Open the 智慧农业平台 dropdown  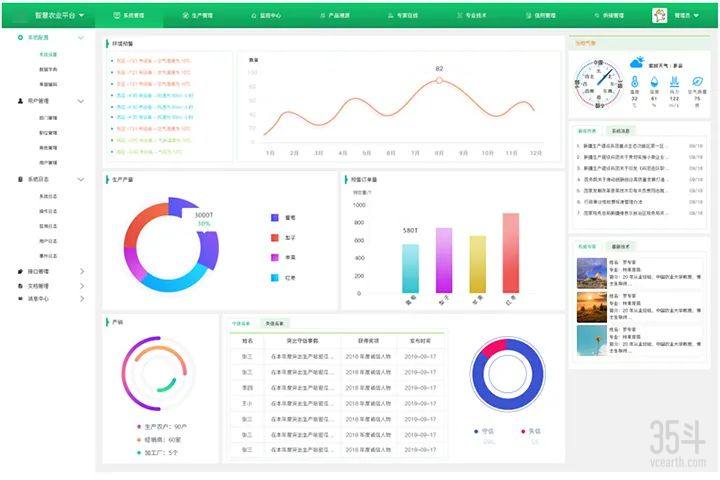[x=60, y=16]
